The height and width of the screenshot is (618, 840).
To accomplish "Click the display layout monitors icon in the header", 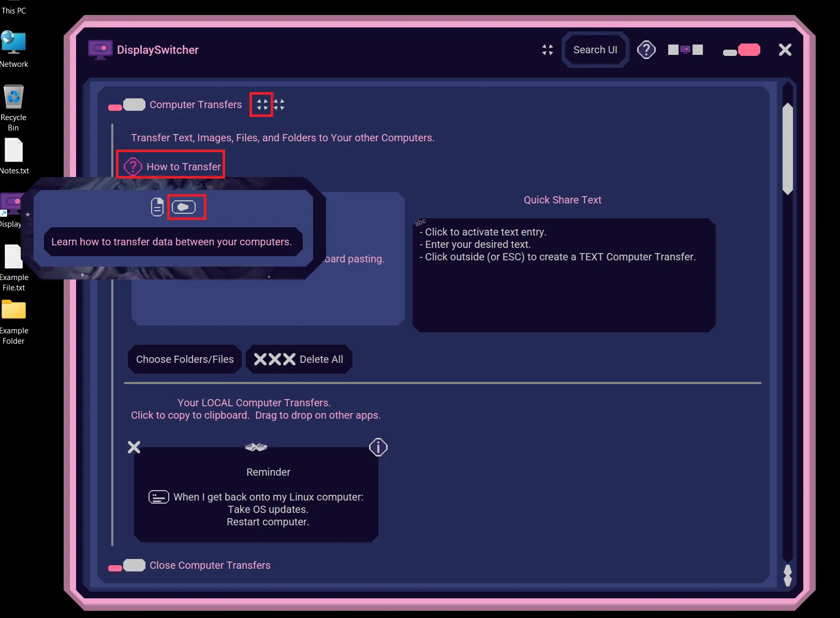I will click(x=685, y=50).
